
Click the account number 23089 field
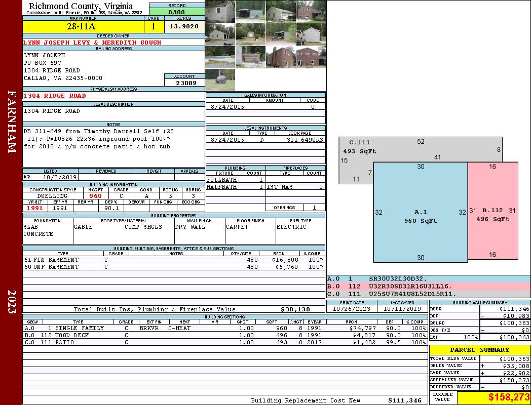coord(184,83)
